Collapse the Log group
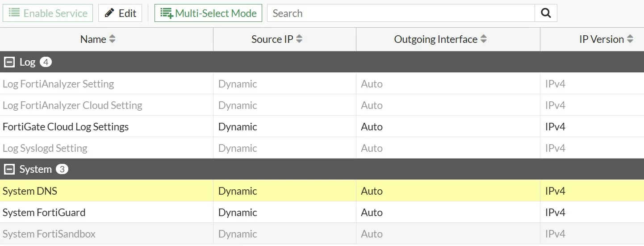This screenshot has width=644, height=246. [x=9, y=63]
